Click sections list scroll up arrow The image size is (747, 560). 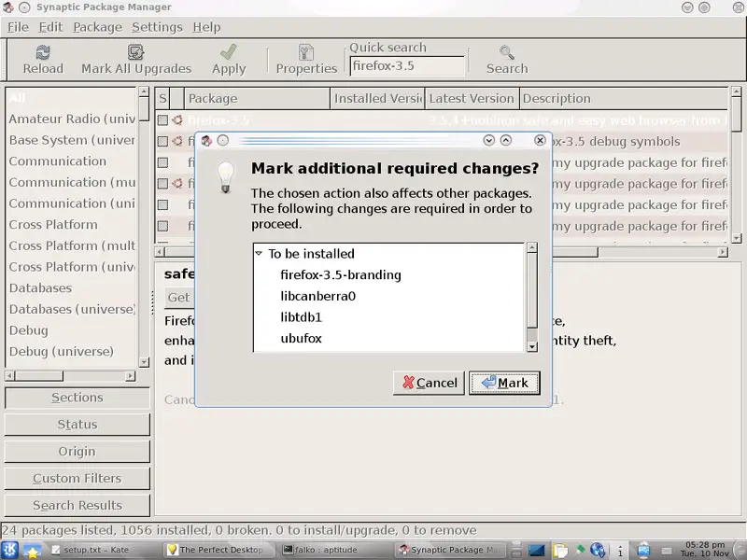tap(144, 91)
